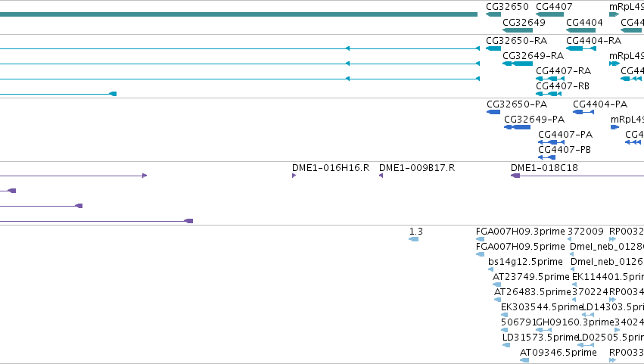The image size is (644, 364).
Task: Click the DME1-016H16.R clone label
Action: point(331,168)
